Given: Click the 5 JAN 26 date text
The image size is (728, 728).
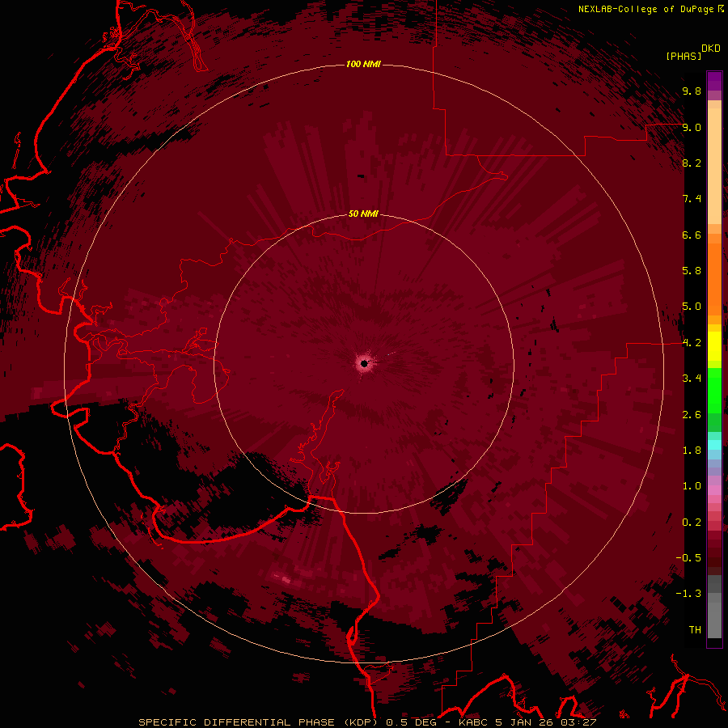Looking at the screenshot, I should tap(525, 722).
